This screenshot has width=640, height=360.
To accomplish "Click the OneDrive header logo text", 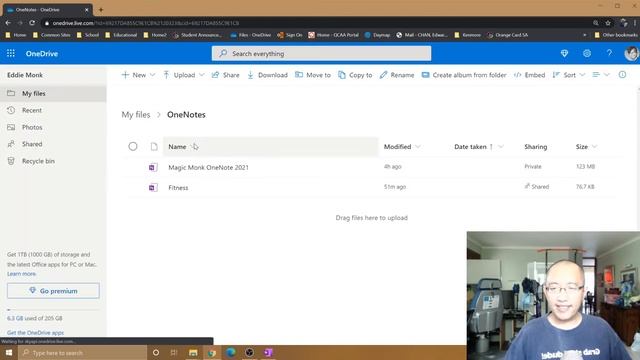I will pos(42,53).
